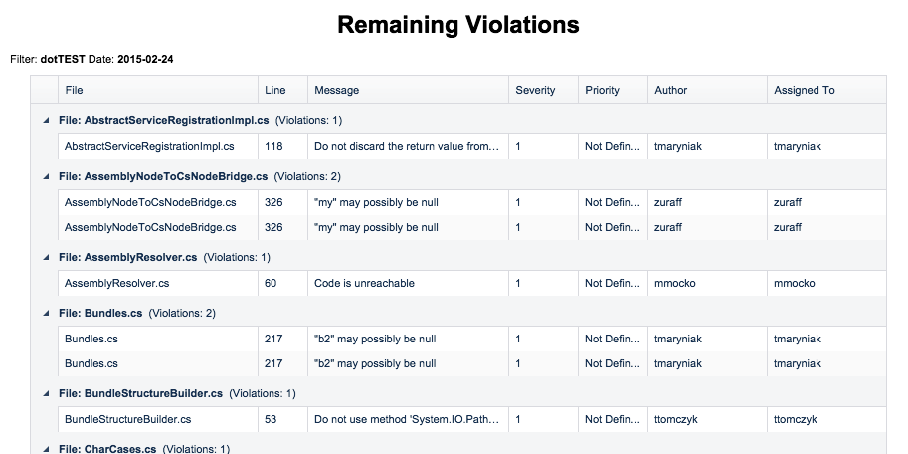Collapse the Bundles.cs violations group
The width and height of the screenshot is (908, 454).
(x=46, y=313)
